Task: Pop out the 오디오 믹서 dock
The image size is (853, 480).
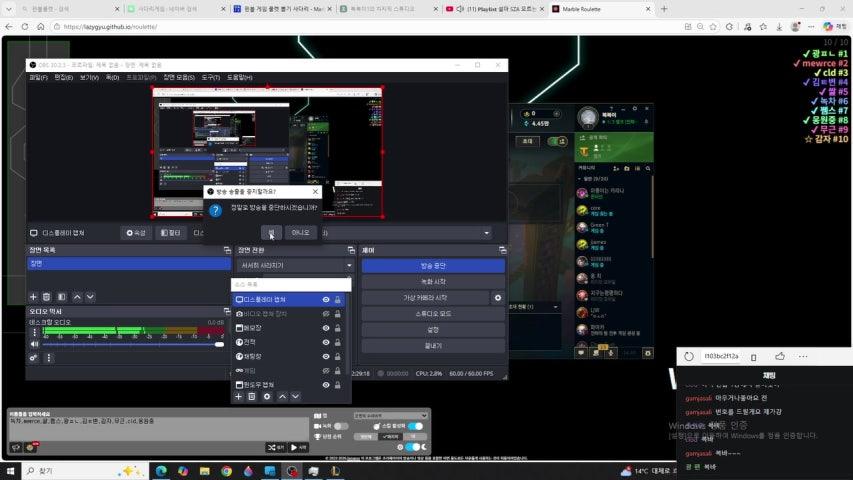Action: pyautogui.click(x=227, y=311)
